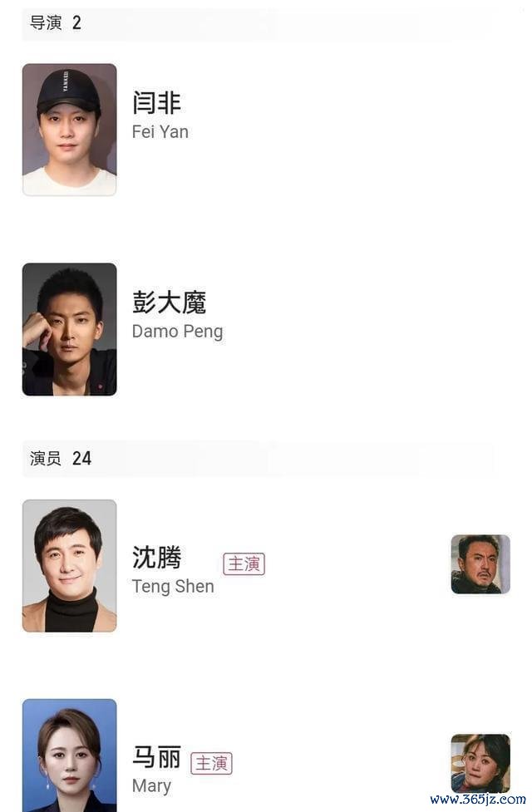Open the character still on 沈腾's row
Viewport: 532px width, 812px height.
point(480,564)
